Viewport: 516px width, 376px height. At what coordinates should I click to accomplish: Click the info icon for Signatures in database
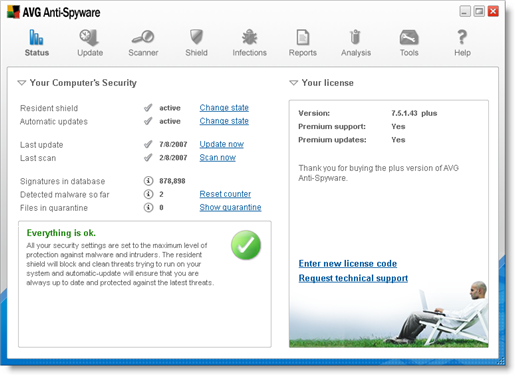coord(148,181)
